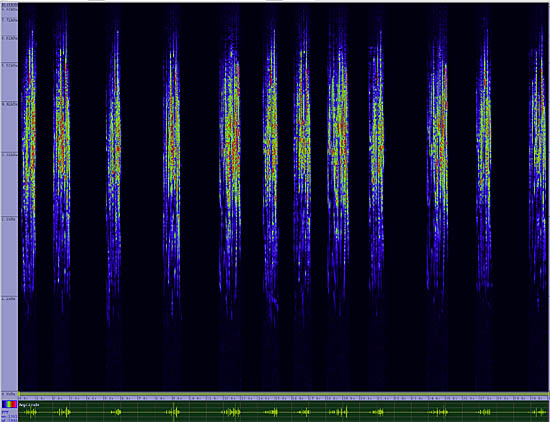Click the yellow-green horizontal scrollbar under the spectrogram
This screenshot has height=422, width=550.
(x=283, y=394)
